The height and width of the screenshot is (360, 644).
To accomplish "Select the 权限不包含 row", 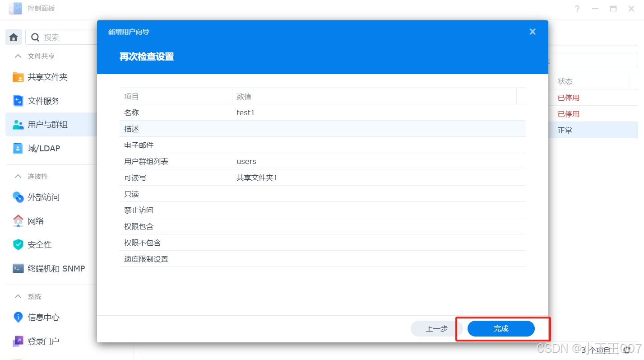I will click(322, 243).
